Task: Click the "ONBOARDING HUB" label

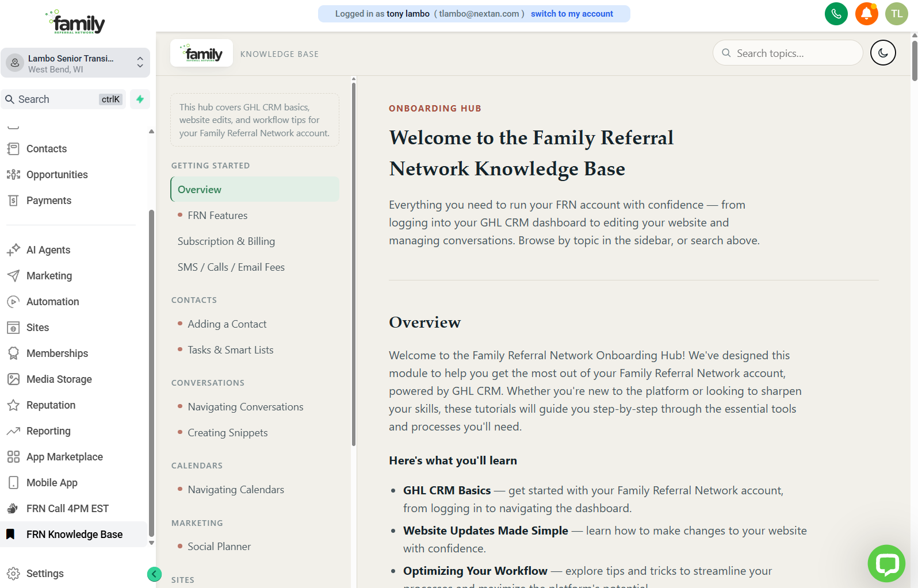Action: 435,108
